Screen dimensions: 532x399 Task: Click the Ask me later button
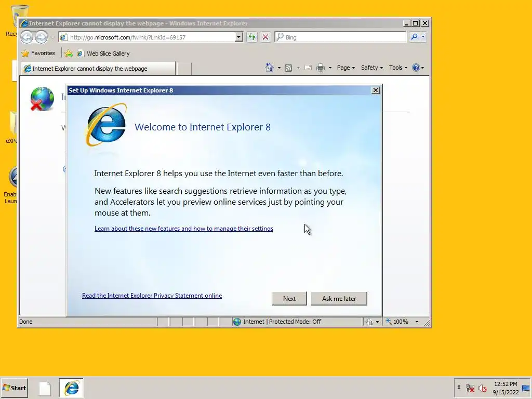[x=339, y=299]
